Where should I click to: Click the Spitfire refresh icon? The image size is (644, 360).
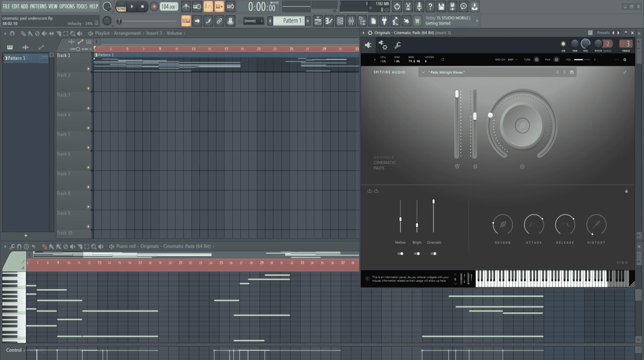point(443,59)
